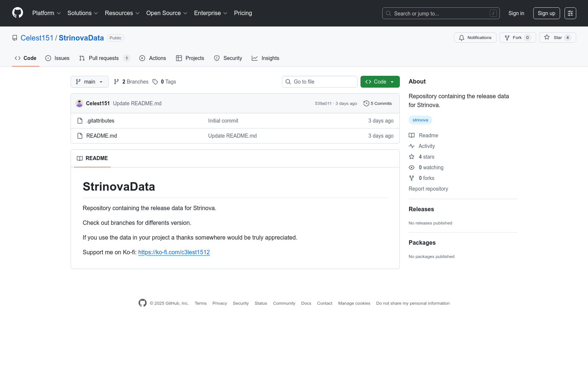The width and height of the screenshot is (588, 368).
Task: View the 2 Branches list
Action: 131,82
